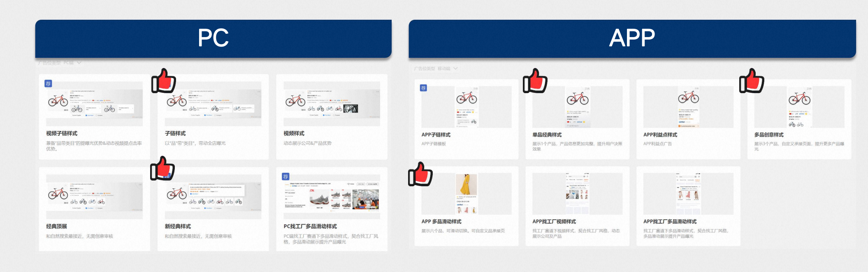Click the PC 子链样式 card title

coord(175,134)
